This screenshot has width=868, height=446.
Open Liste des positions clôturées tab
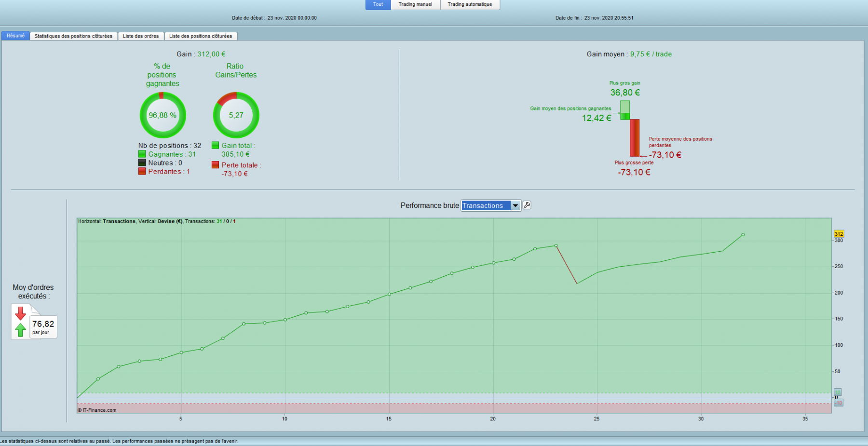201,36
